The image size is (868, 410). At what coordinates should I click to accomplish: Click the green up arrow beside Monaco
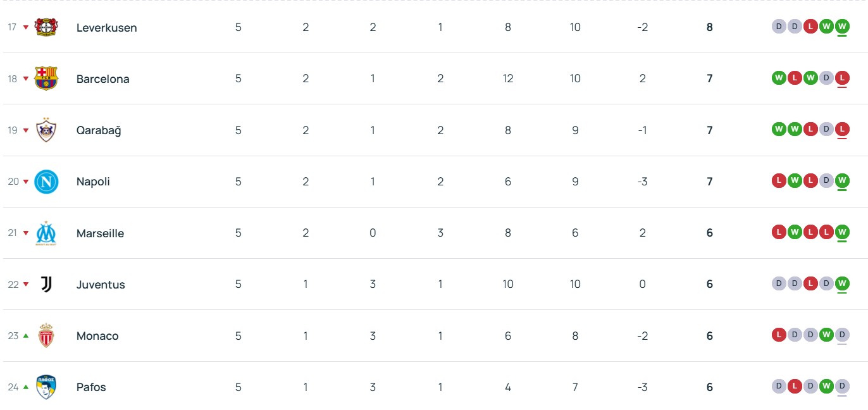26,336
